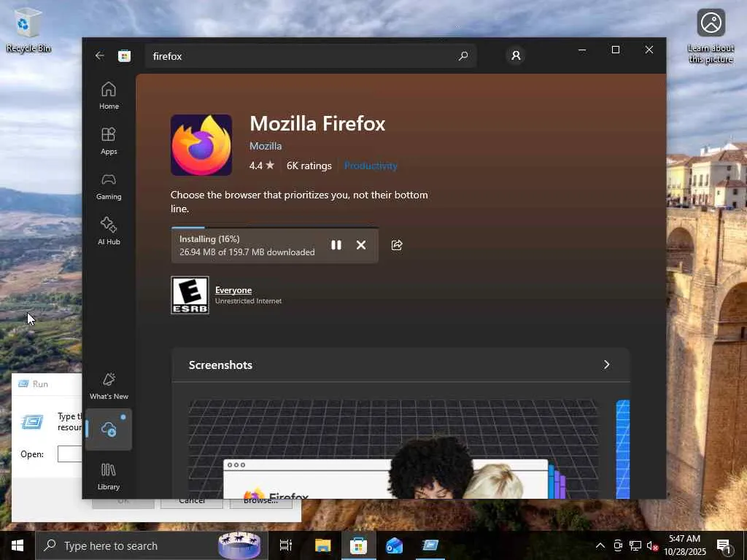This screenshot has height=560, width=747.
Task: Open Gaming in the Store sidebar
Action: point(109,186)
